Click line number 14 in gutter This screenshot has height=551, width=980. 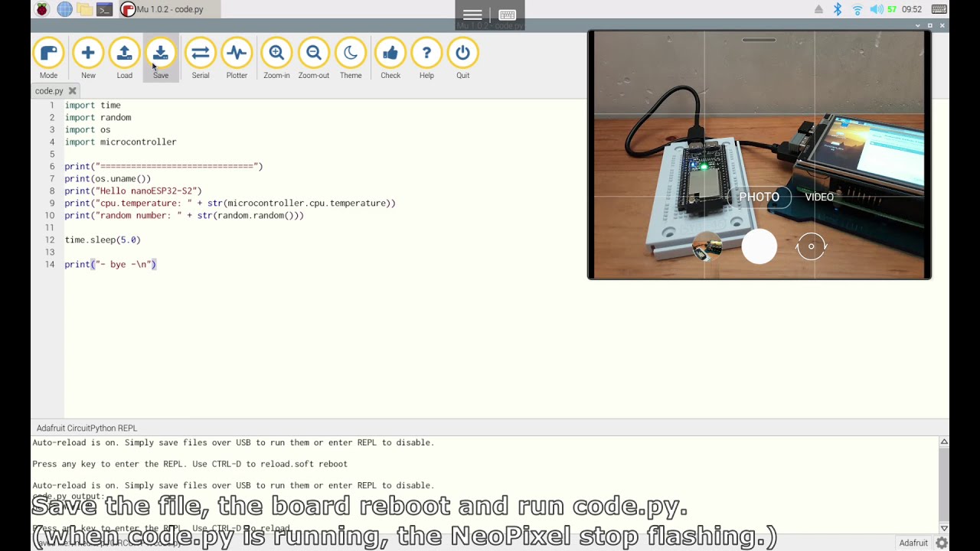pos(50,264)
